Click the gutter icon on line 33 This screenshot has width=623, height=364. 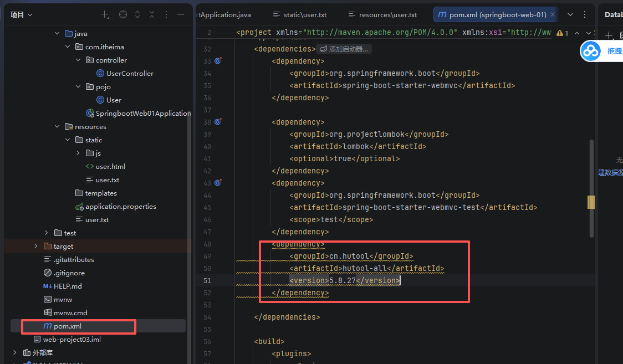tap(218, 61)
